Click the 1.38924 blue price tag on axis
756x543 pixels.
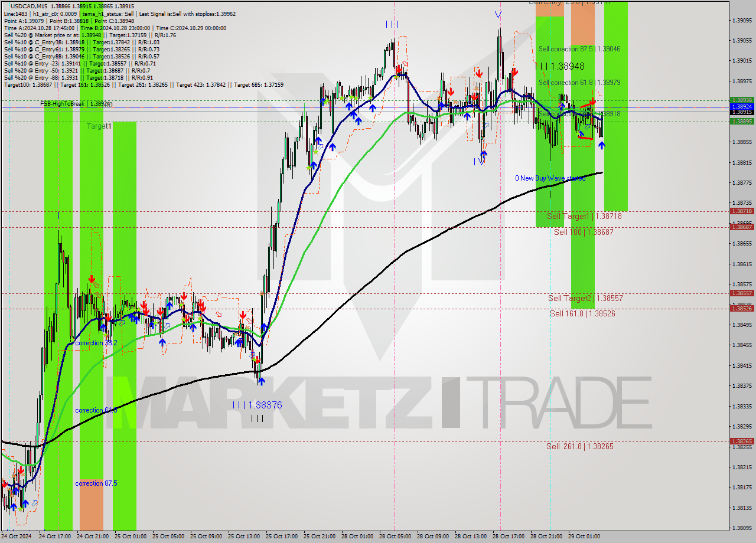742,106
